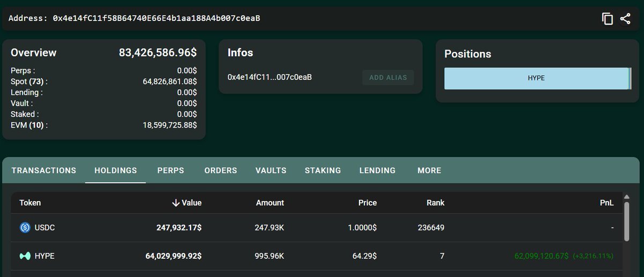This screenshot has width=644, height=277.
Task: Click the HYPE token name in table
Action: tap(45, 256)
